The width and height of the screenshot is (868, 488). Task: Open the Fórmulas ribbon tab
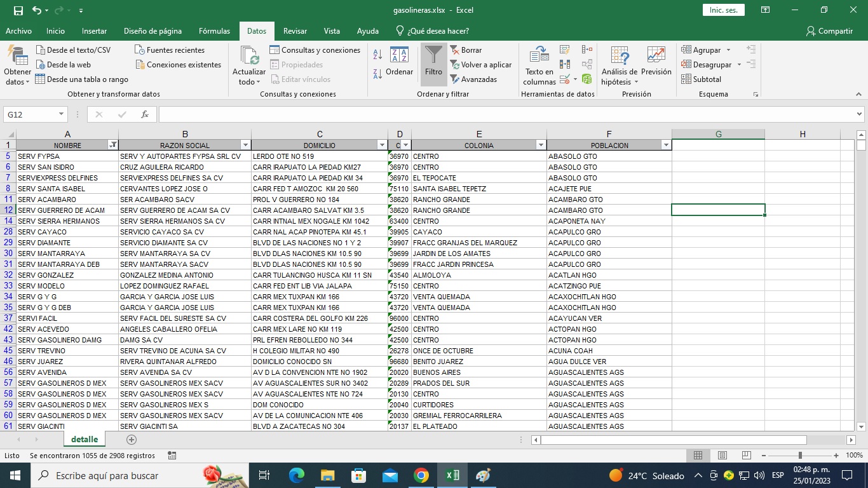[x=214, y=31]
